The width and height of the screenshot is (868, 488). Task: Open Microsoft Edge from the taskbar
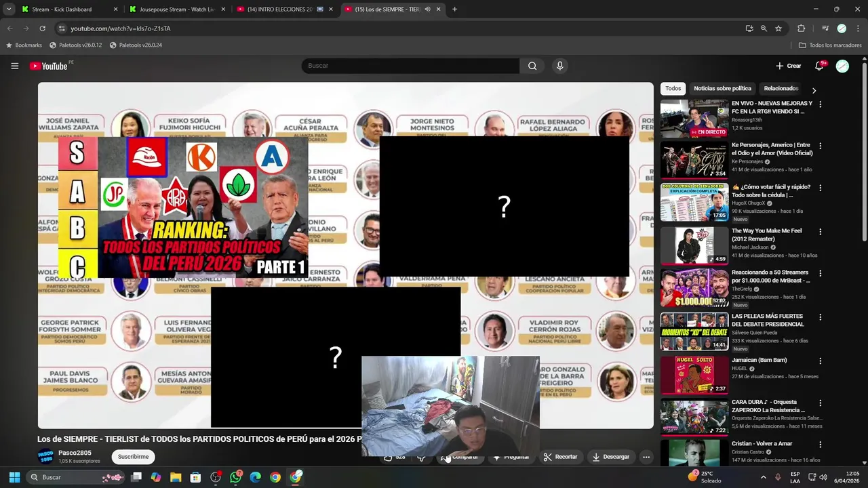[x=255, y=477]
